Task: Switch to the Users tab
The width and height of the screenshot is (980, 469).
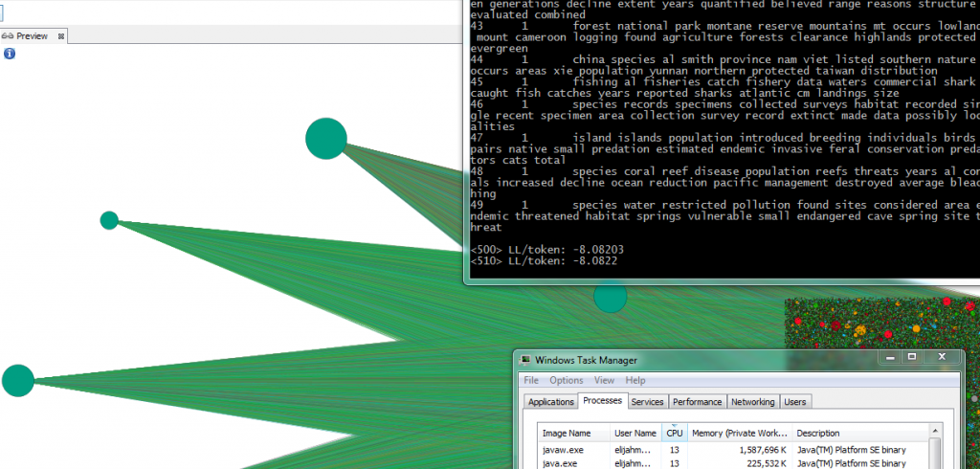Action: [795, 402]
